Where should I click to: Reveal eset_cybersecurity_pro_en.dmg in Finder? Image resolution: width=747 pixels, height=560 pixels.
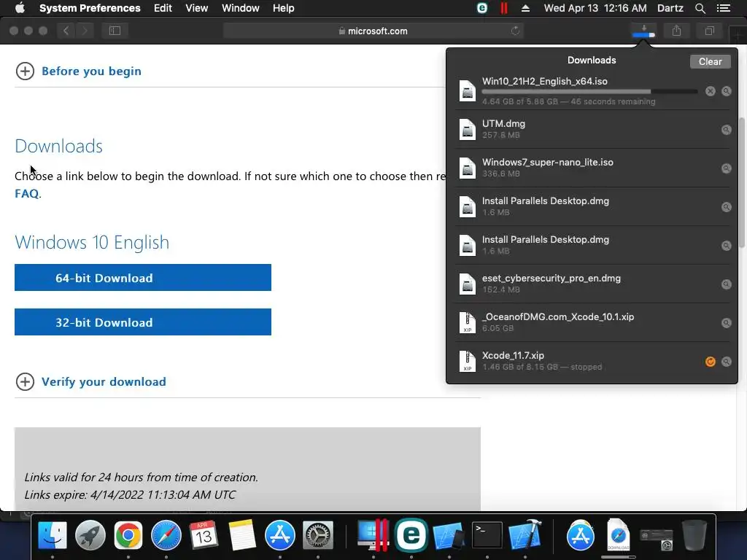tap(726, 284)
